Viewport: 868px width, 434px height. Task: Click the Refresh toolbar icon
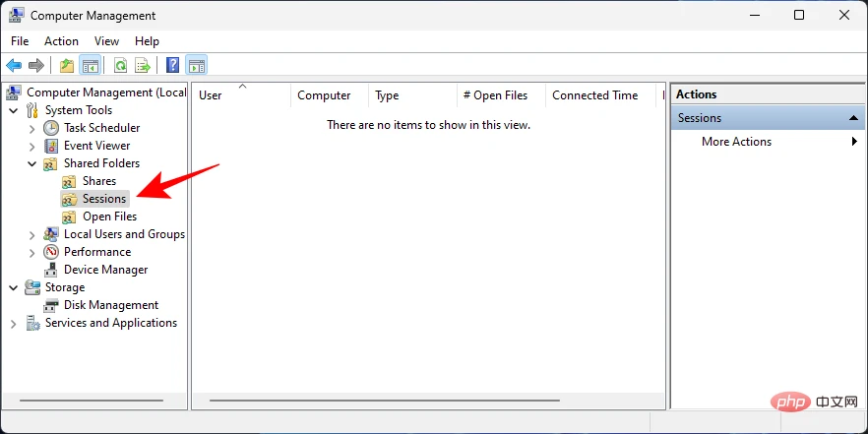pyautogui.click(x=120, y=66)
